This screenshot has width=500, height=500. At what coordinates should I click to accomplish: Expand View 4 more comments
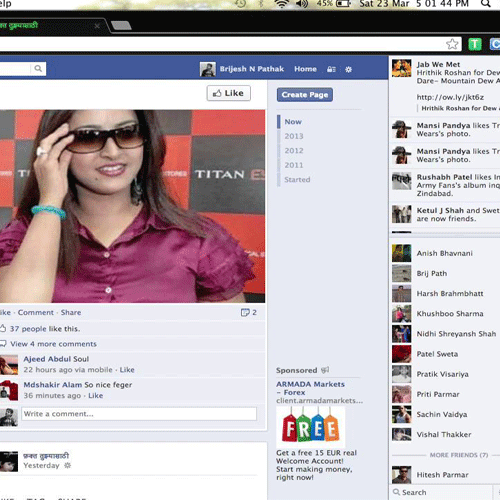click(53, 344)
